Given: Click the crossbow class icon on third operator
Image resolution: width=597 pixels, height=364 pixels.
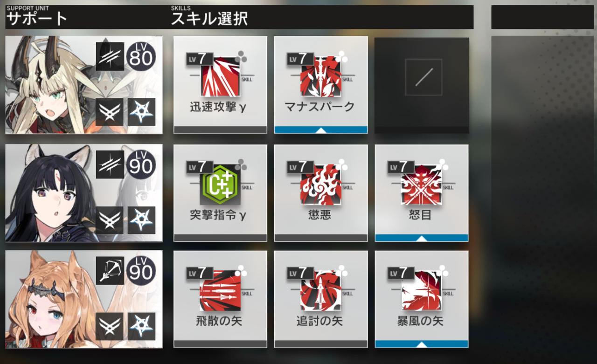Looking at the screenshot, I should (110, 270).
